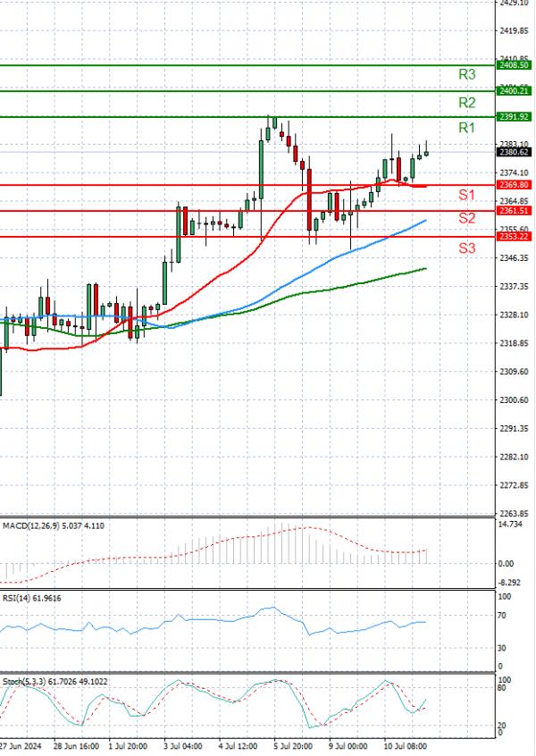Click the R2 resistance label

(x=466, y=103)
